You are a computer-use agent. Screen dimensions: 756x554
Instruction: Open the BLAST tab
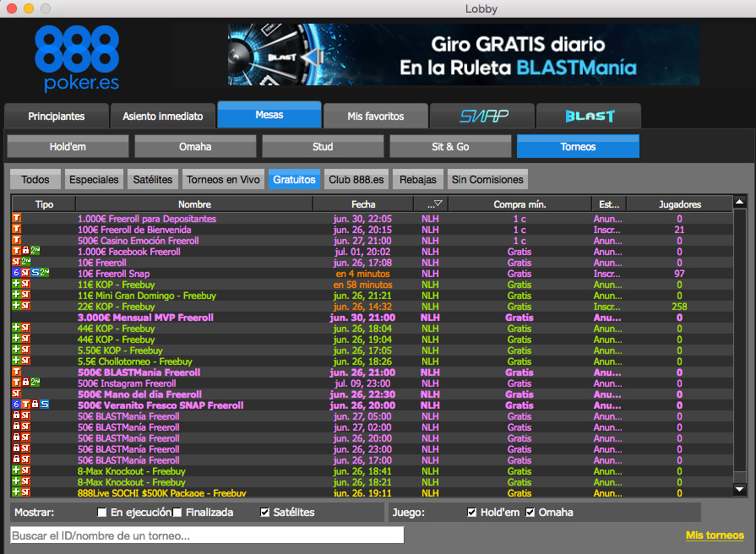(x=589, y=117)
